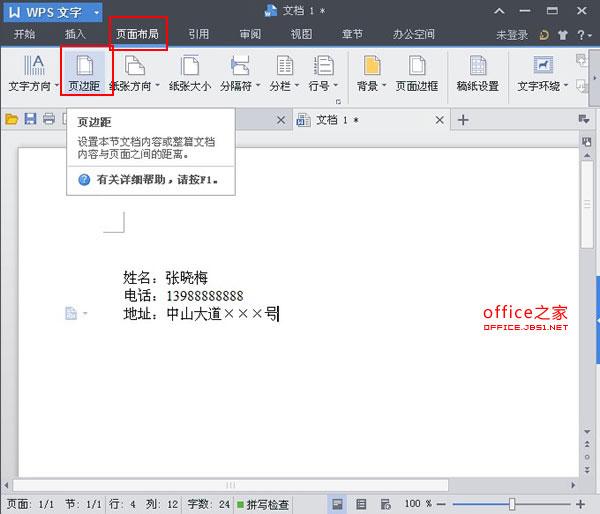The height and width of the screenshot is (514, 600).
Task: Click the Line Numbers (行号) icon
Action: pyautogui.click(x=324, y=65)
